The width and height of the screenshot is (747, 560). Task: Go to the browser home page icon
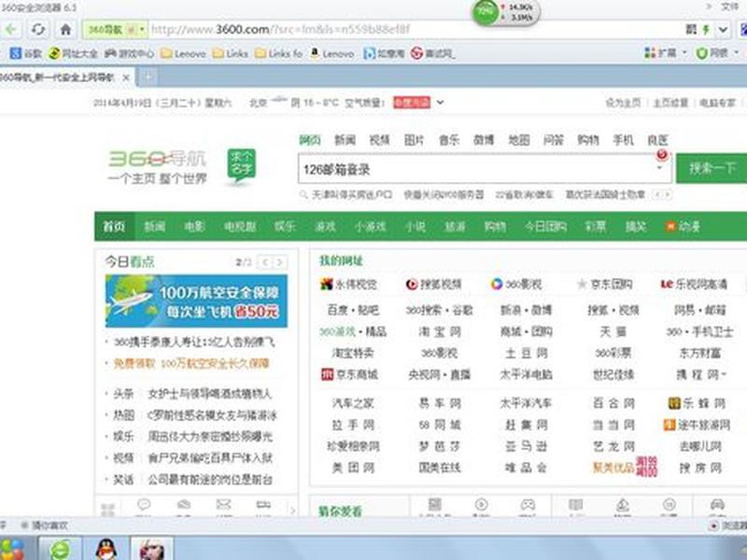tap(65, 30)
